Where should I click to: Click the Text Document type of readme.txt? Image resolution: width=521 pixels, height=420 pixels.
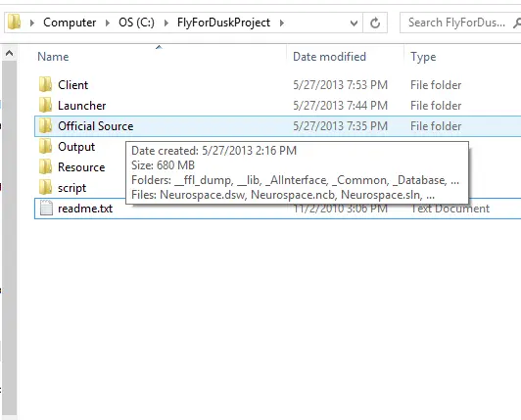tap(450, 209)
